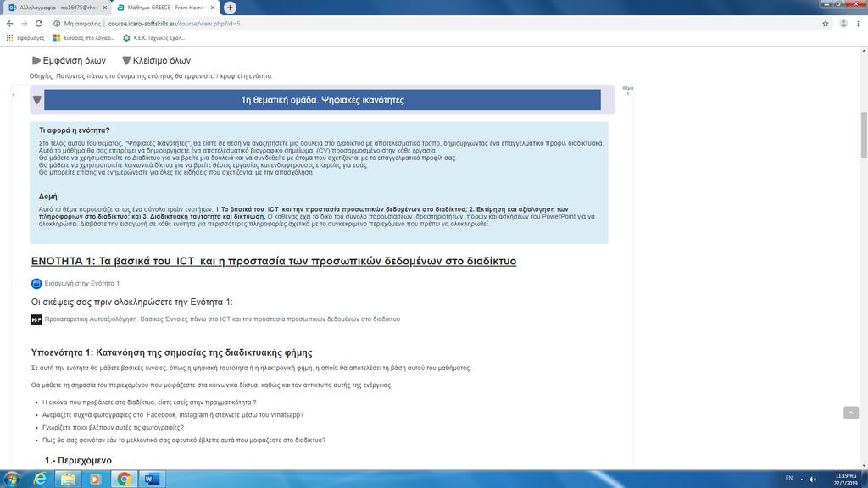Click the 'Τι αφορά η ενότητα?' heading

pyautogui.click(x=75, y=130)
